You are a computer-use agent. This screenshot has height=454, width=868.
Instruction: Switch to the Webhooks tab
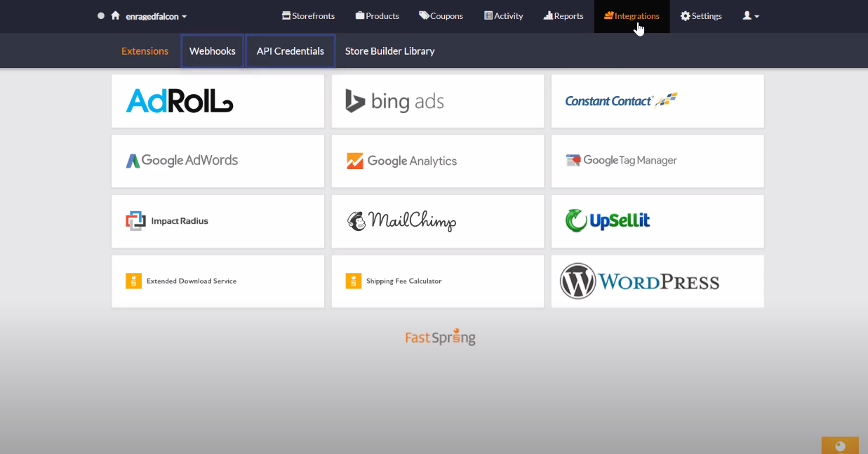click(213, 51)
